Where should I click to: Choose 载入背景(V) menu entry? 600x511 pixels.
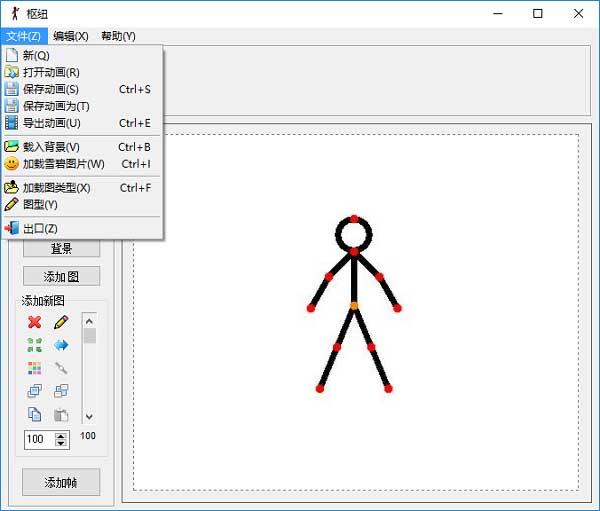82,147
